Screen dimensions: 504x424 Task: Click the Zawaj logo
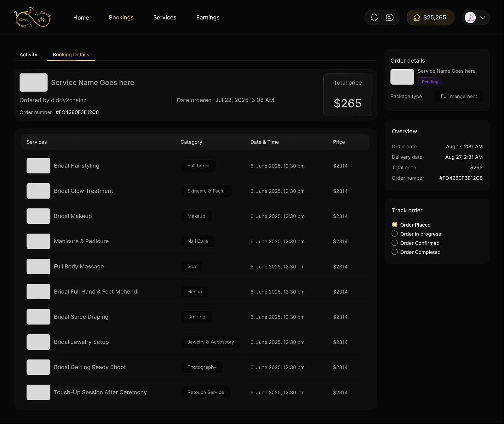pyautogui.click(x=32, y=17)
